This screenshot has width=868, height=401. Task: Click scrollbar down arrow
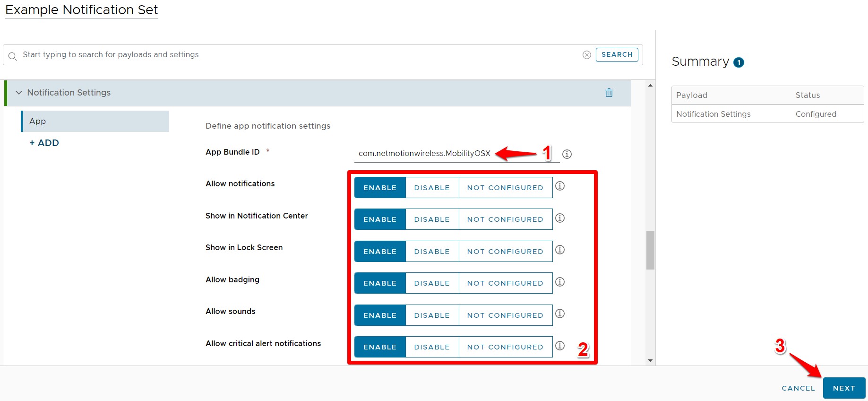pos(650,361)
